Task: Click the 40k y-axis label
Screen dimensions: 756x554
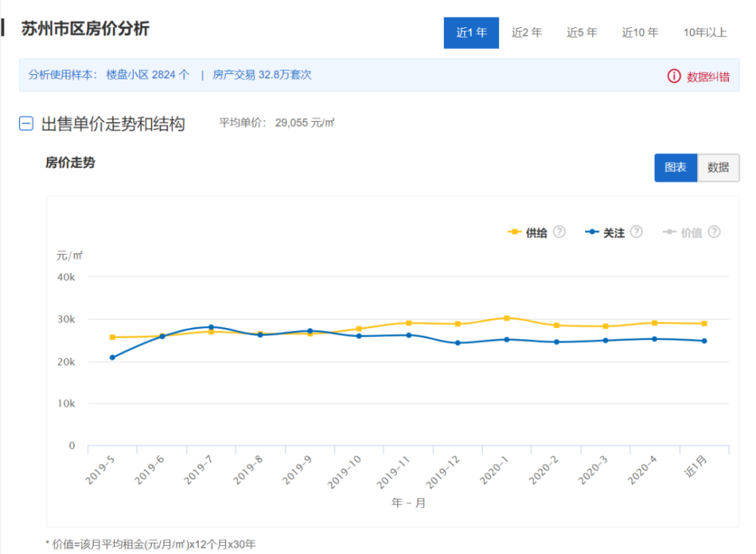Action: pyautogui.click(x=66, y=277)
